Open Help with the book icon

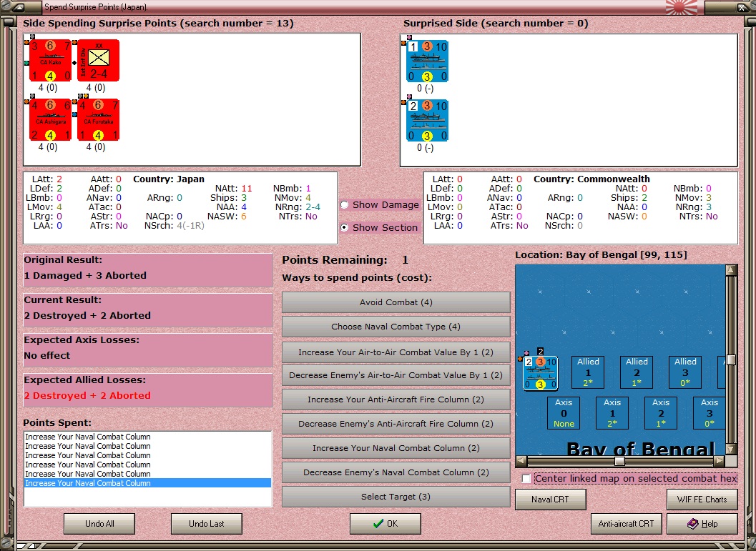[x=702, y=524]
